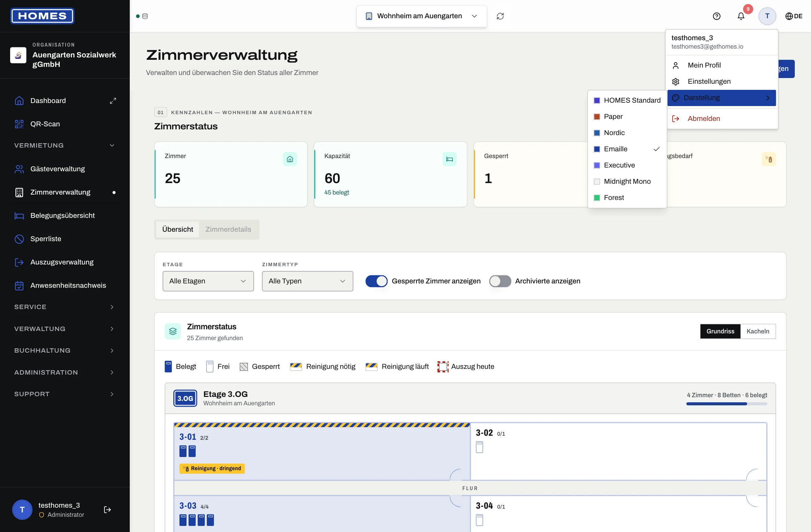Click the 3.OG floor badge
Image resolution: width=811 pixels, height=532 pixels.
[x=185, y=398]
